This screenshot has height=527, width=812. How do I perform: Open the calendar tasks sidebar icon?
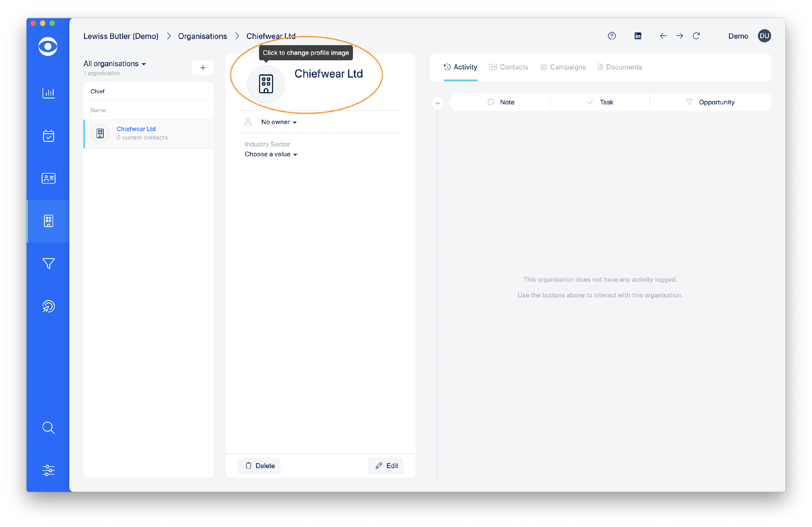[48, 136]
